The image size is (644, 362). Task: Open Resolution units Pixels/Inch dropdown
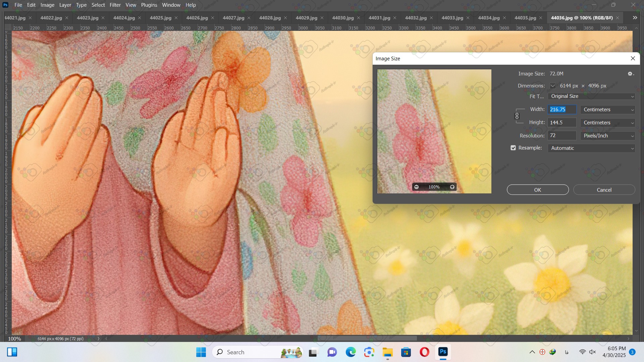(x=608, y=136)
